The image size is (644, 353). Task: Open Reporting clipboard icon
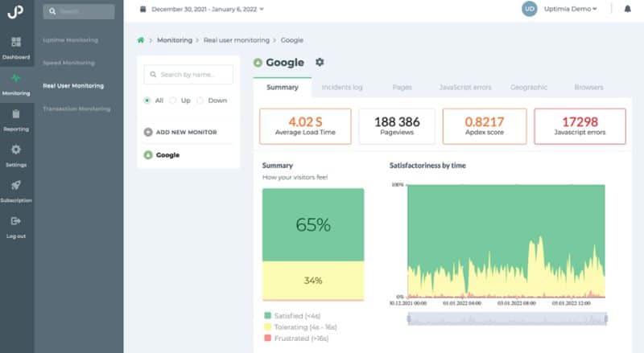tap(16, 113)
